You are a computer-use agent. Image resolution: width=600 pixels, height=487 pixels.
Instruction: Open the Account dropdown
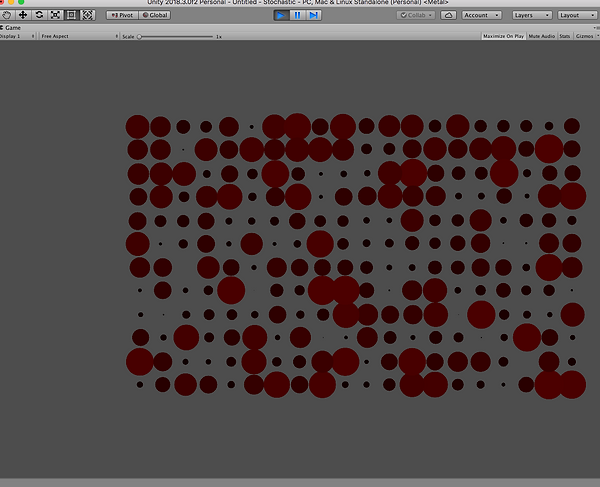tap(481, 15)
